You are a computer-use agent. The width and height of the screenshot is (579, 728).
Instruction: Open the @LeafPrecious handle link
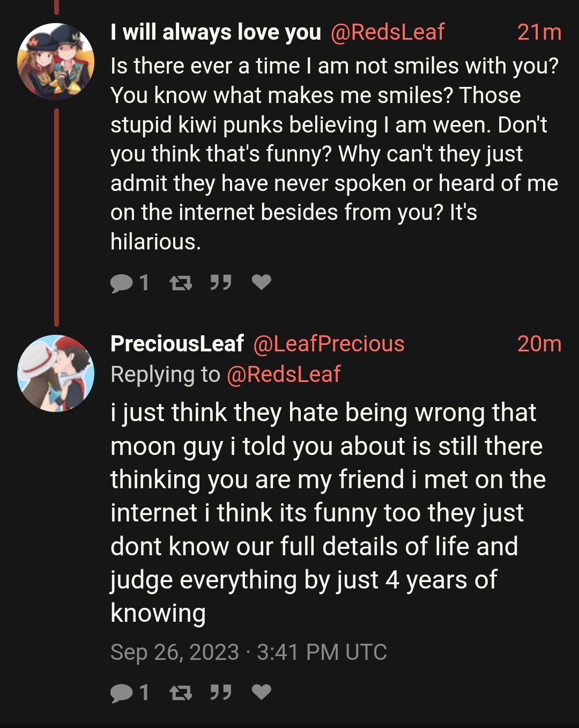point(329,344)
